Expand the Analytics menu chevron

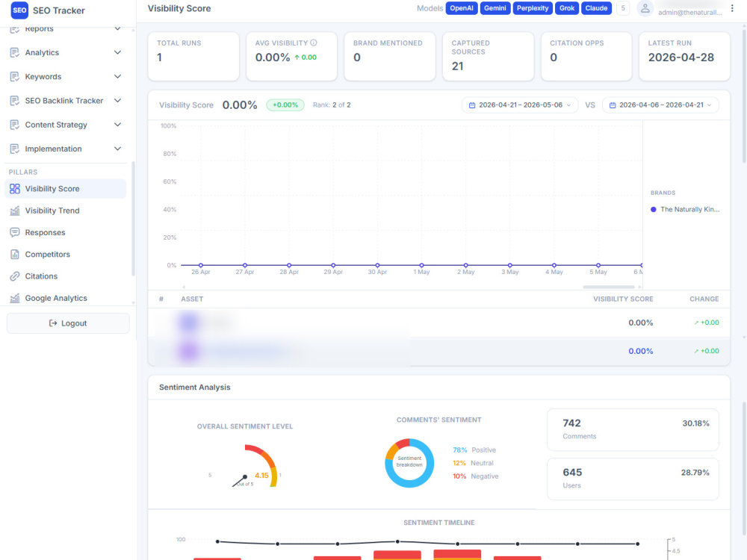coord(118,52)
